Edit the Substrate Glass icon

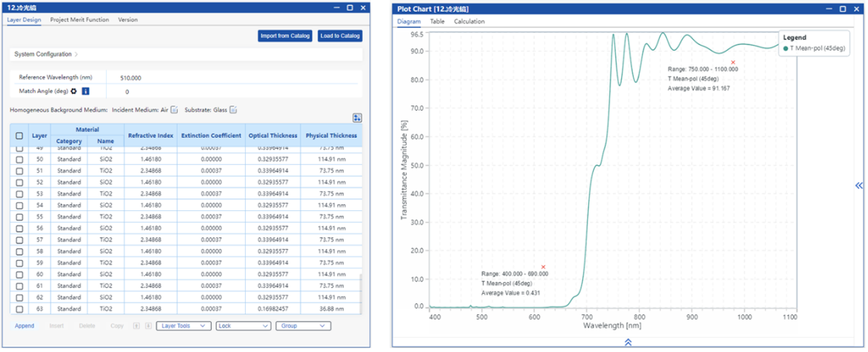coord(233,109)
